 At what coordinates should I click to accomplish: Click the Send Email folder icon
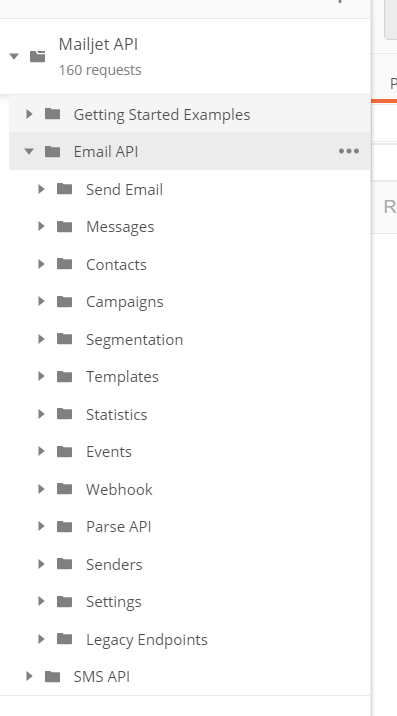coord(64,189)
